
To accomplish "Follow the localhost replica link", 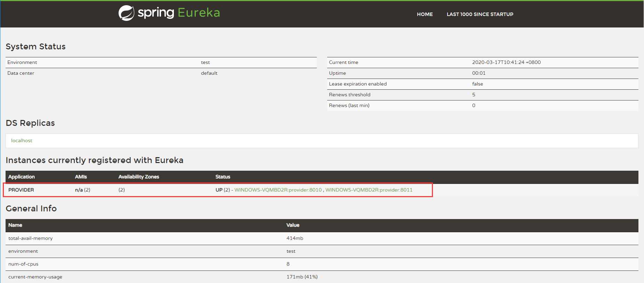I will coord(22,140).
